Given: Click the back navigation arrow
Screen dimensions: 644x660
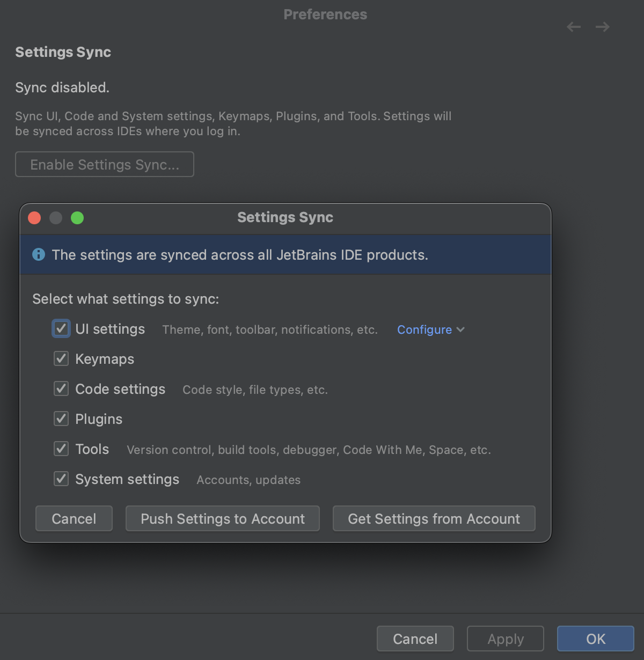Looking at the screenshot, I should tap(573, 27).
